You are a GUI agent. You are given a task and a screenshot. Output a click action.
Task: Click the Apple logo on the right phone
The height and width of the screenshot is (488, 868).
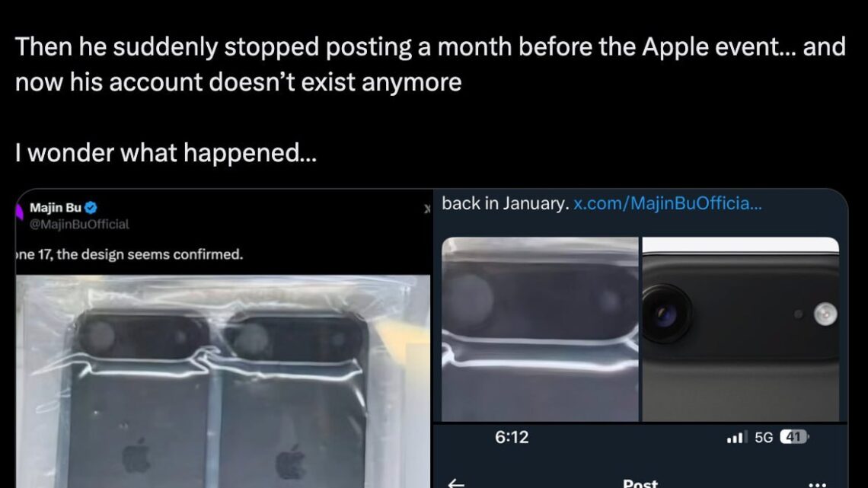tap(290, 462)
